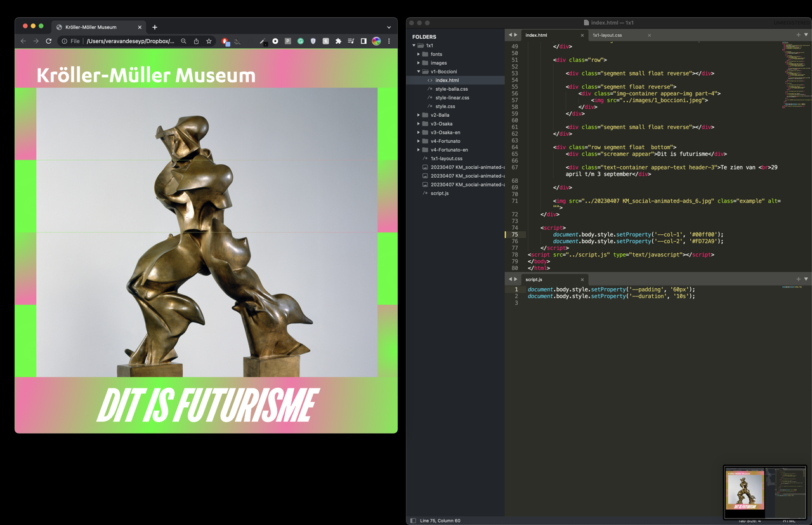
Task: Close the index.html editor tab
Action: (x=582, y=36)
